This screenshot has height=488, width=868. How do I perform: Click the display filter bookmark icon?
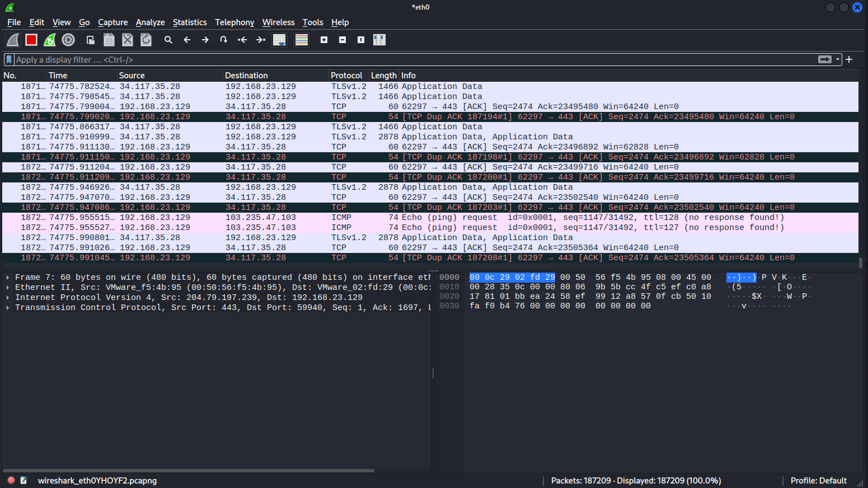9,59
